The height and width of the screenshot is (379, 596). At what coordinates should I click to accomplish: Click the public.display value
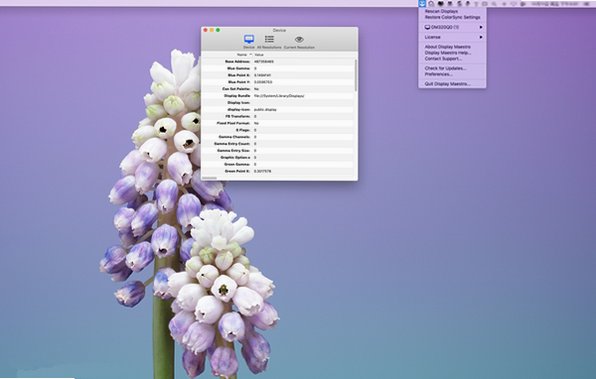(x=265, y=109)
